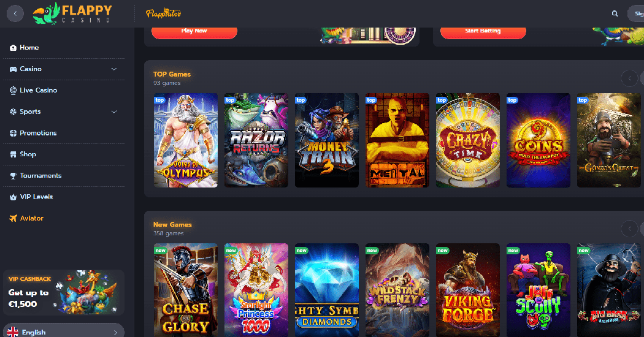Collapse sidebar with the back arrow button
This screenshot has width=644, height=337.
[15, 13]
